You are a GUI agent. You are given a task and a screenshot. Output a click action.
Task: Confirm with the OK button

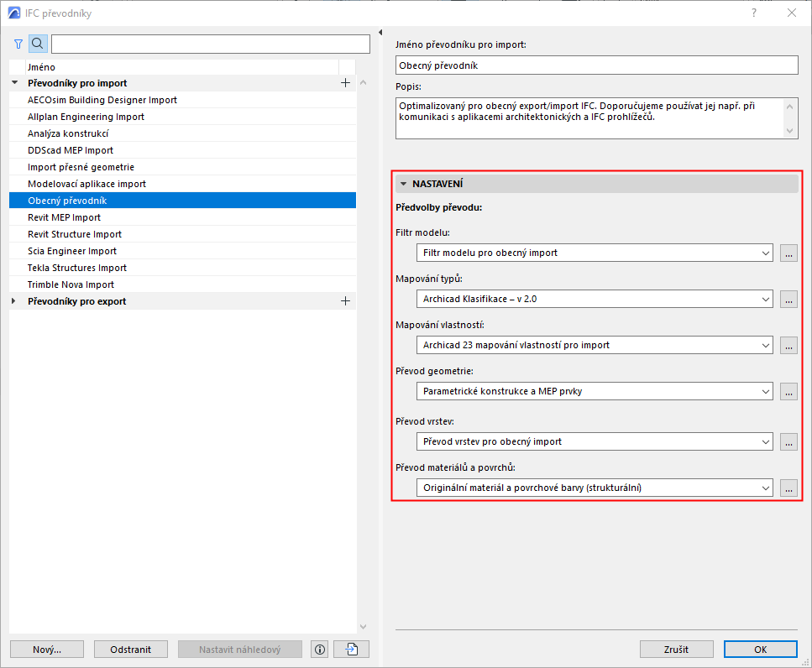(760, 650)
